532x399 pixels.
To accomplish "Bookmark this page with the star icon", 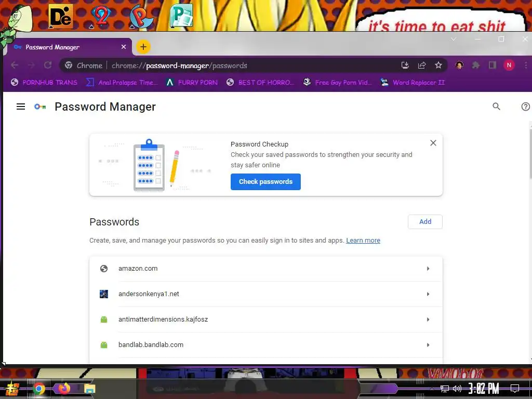I will click(438, 65).
